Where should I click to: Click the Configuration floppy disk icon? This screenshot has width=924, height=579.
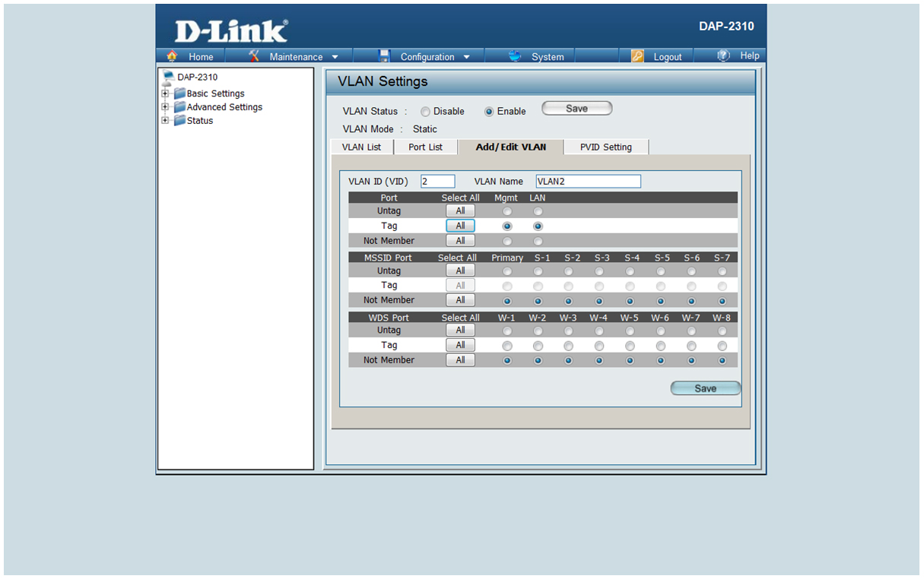384,56
